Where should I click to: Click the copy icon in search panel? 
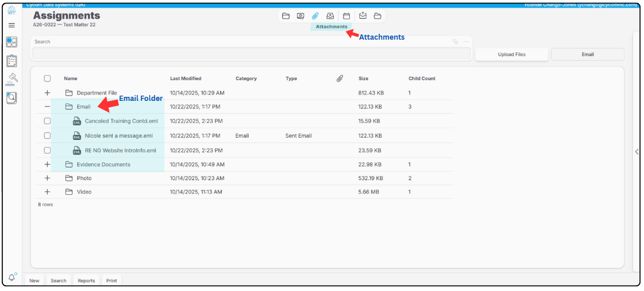(455, 41)
